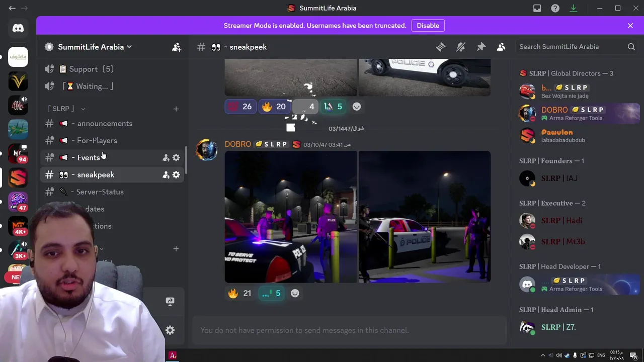This screenshot has width=644, height=362.
Task: Click DOBRO username in message header
Action: click(x=238, y=144)
